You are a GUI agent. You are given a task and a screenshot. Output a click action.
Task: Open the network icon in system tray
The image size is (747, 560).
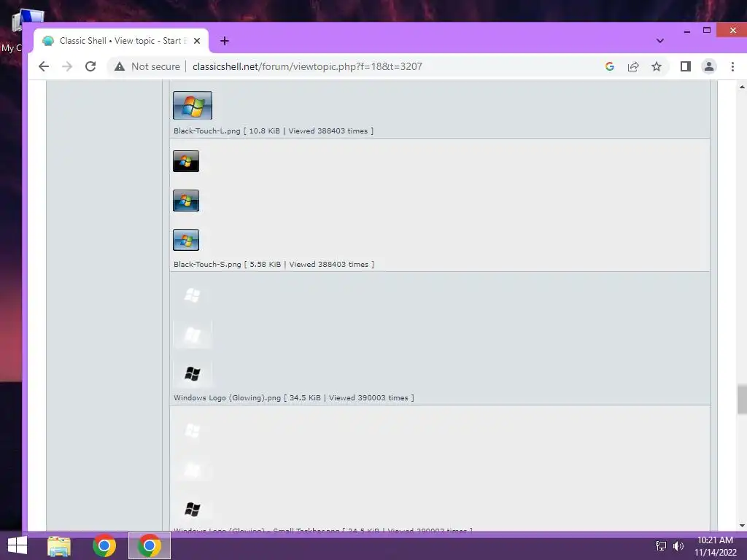click(x=661, y=546)
